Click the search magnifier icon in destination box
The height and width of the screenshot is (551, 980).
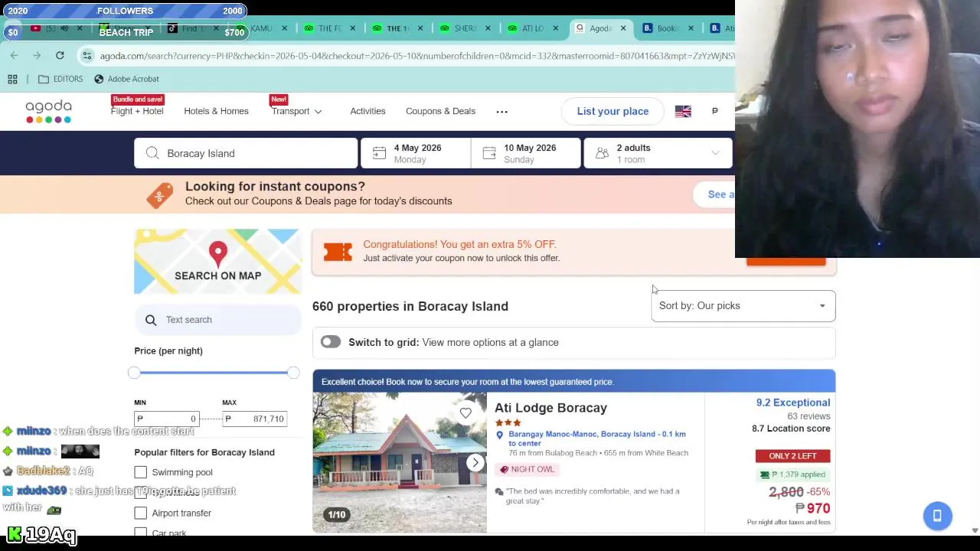pos(152,153)
